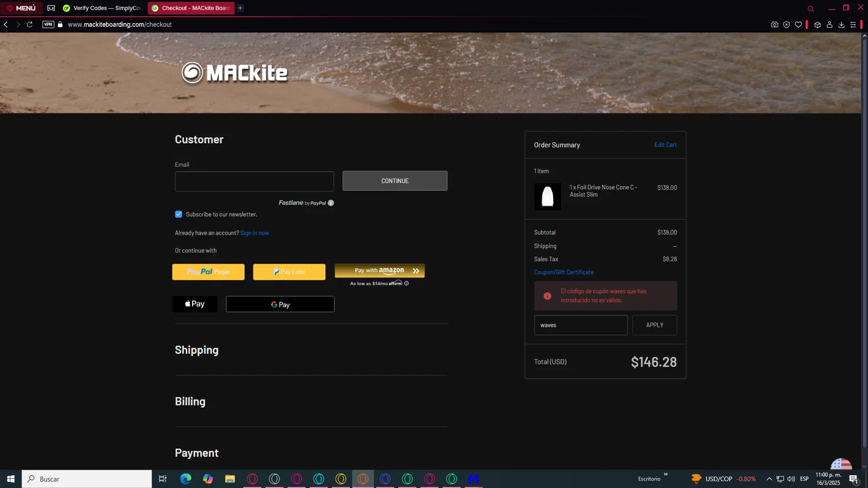Show hidden system tray icons

point(769,479)
